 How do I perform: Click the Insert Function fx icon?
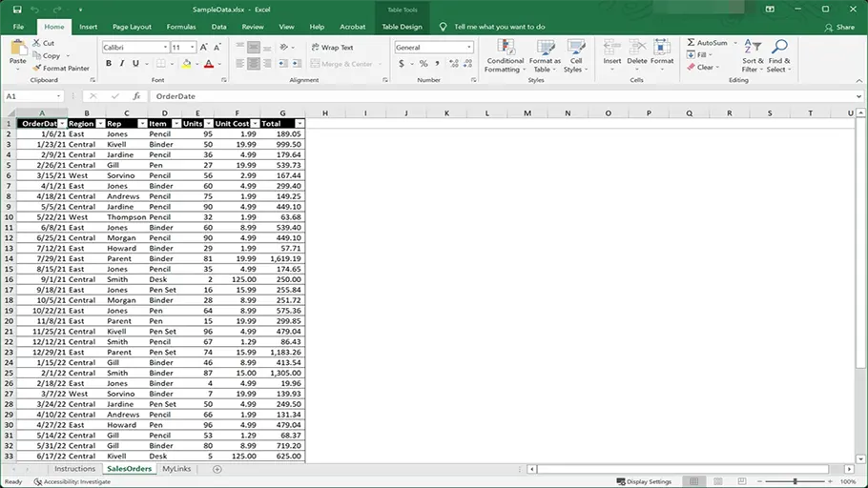[136, 96]
